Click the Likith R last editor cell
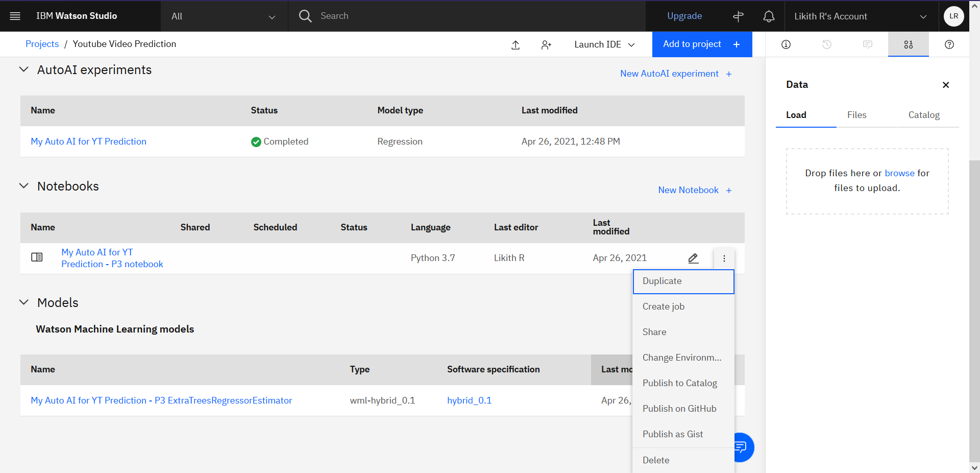The image size is (980, 473). (x=509, y=258)
